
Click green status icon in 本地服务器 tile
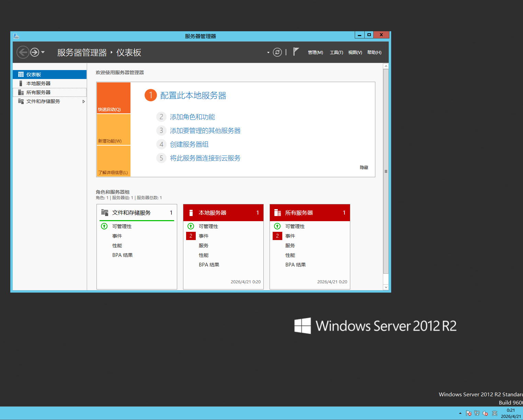[x=191, y=226]
